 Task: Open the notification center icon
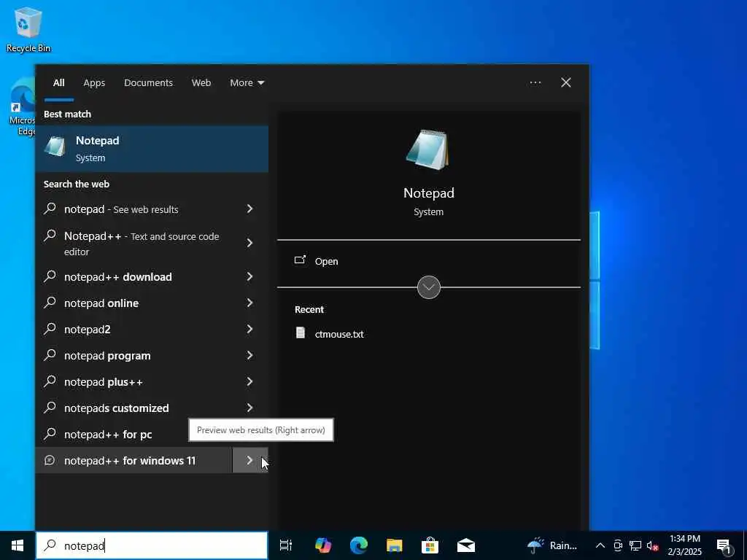tap(724, 546)
